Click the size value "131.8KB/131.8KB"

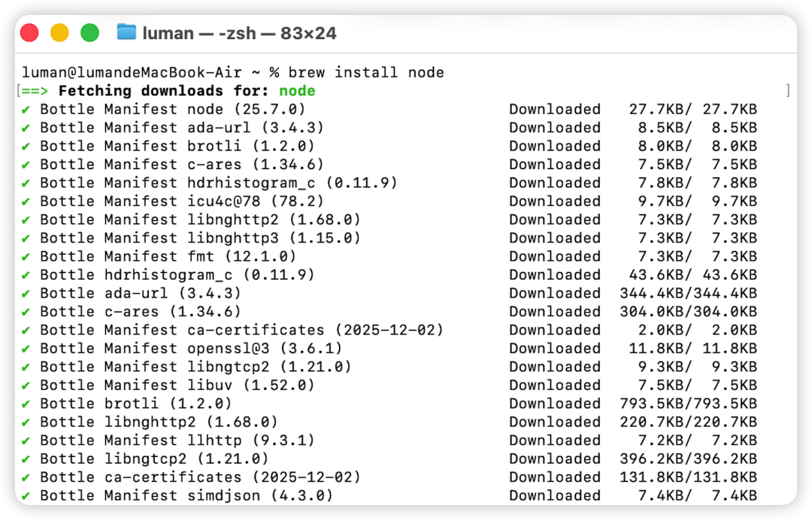click(688, 476)
